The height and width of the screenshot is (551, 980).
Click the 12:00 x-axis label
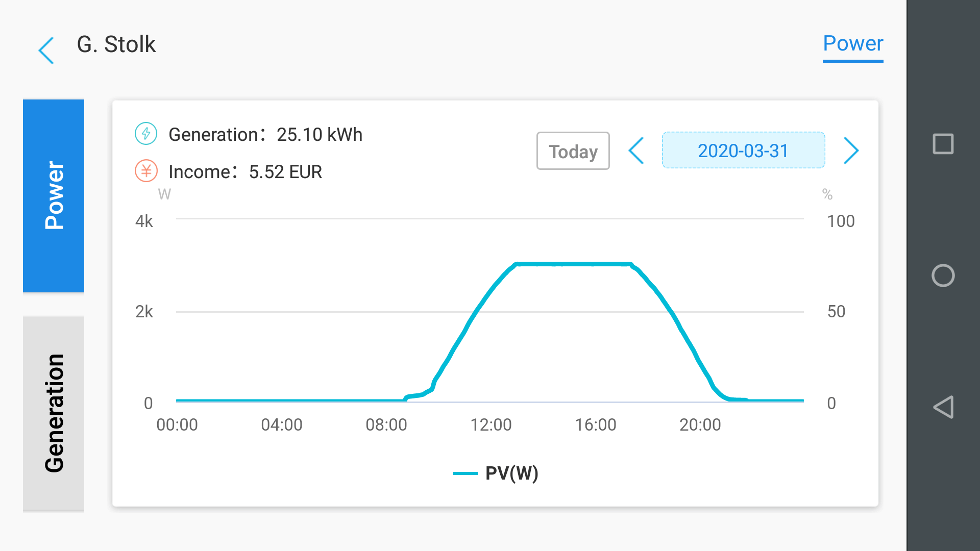(491, 424)
